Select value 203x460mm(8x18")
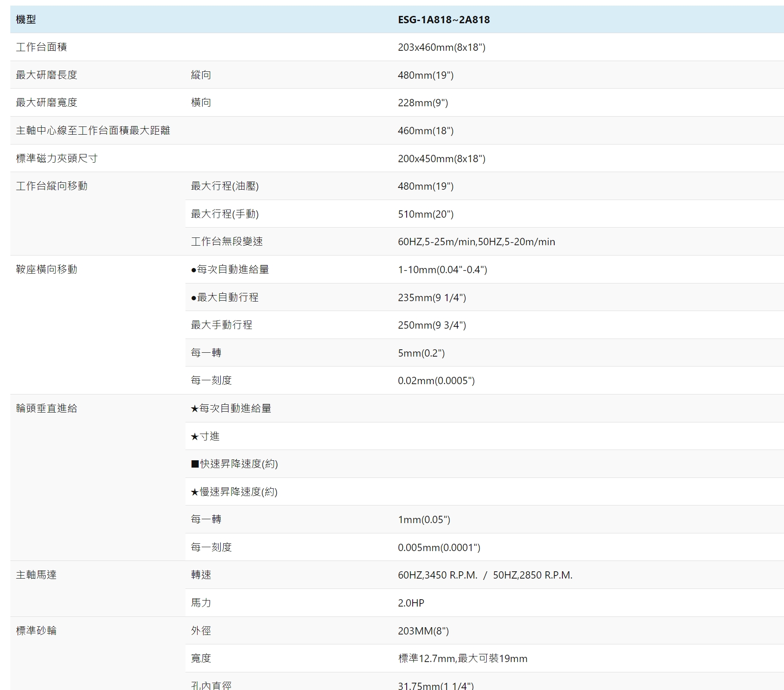Screen dimensions: 784x690 pos(441,47)
